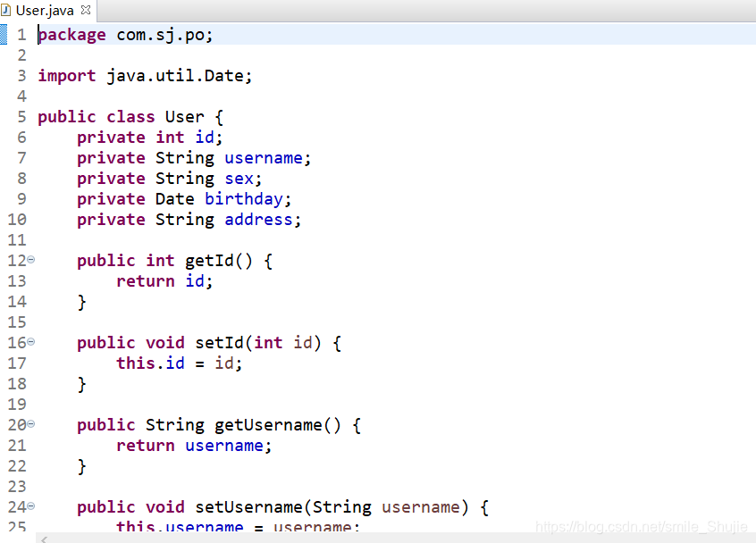The width and height of the screenshot is (756, 543).
Task: Click the closing brace on line 14
Action: [81, 303]
